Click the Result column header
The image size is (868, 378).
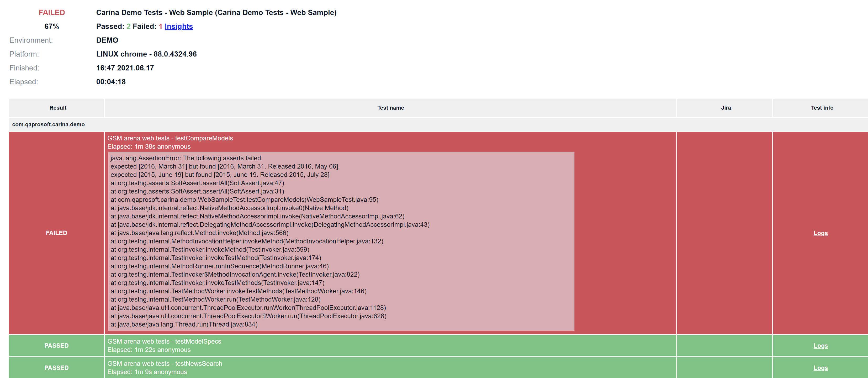point(58,108)
